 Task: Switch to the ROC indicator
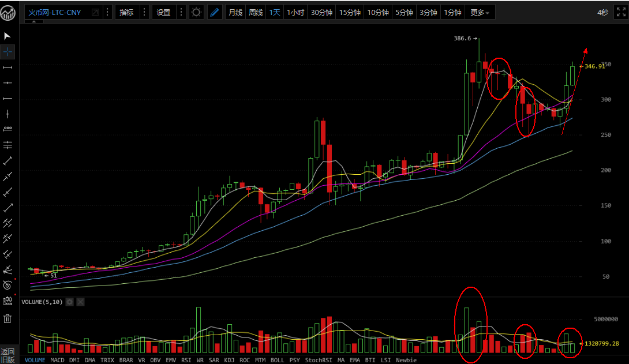(x=245, y=360)
